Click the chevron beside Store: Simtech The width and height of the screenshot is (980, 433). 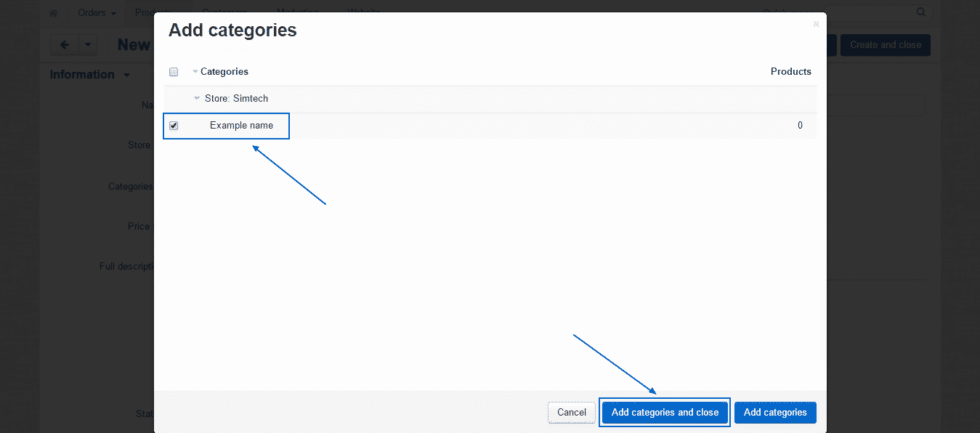pyautogui.click(x=196, y=98)
